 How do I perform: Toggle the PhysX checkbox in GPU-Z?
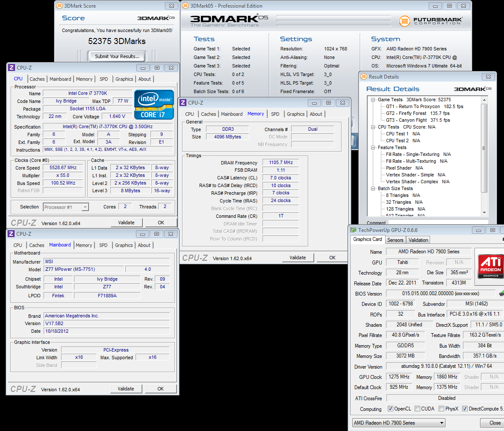[x=441, y=408]
